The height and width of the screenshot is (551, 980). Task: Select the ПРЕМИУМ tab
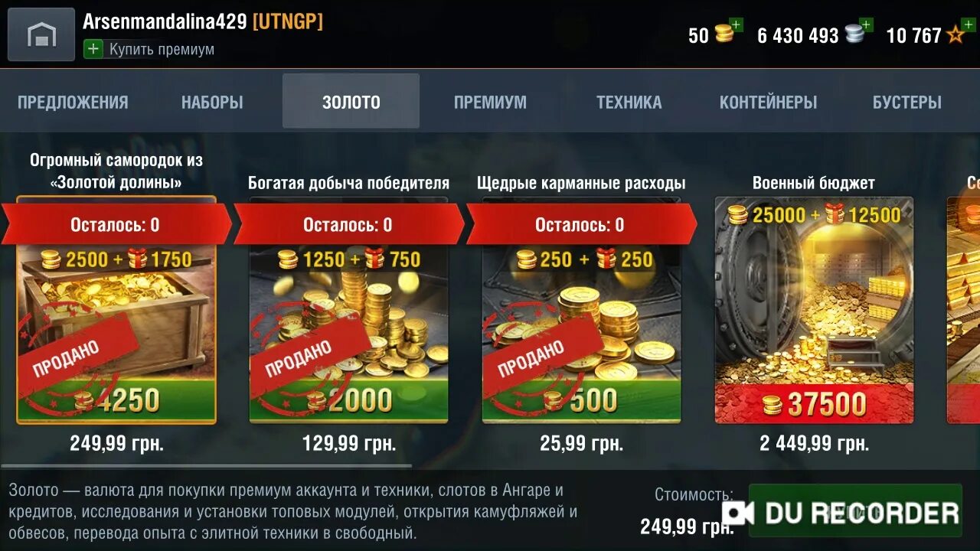click(x=490, y=102)
